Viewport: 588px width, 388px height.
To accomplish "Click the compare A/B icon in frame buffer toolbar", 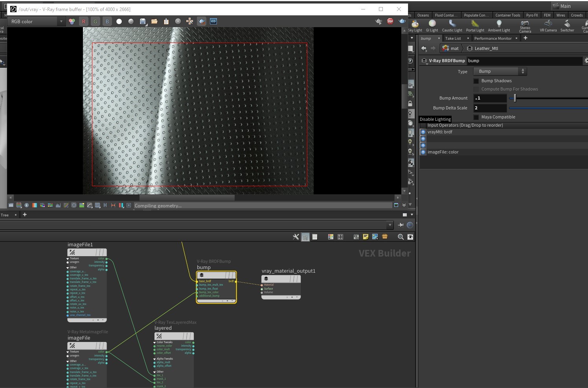I will 213,22.
